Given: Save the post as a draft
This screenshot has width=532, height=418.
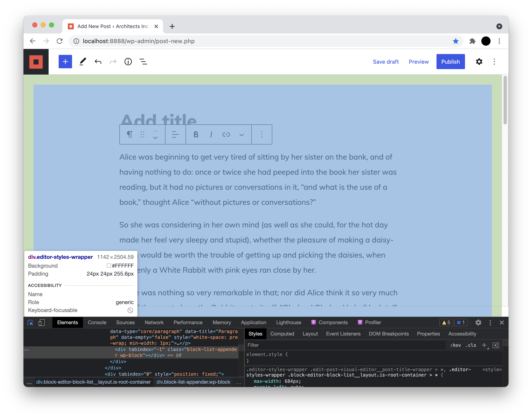Looking at the screenshot, I should click(386, 61).
